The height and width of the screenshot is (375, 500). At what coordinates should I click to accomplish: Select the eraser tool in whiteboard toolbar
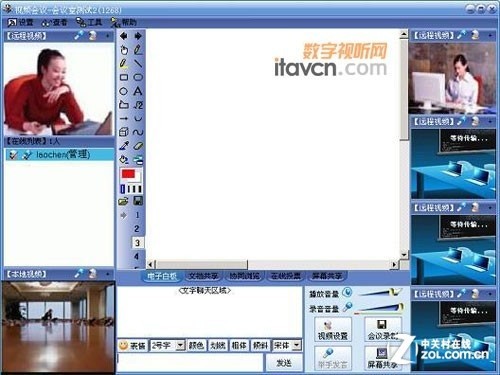coord(138,146)
